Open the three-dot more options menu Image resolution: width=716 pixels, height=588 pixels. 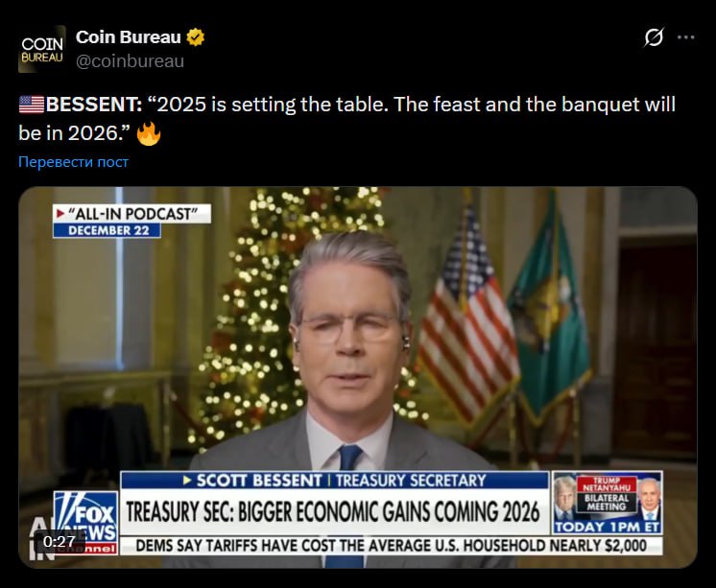pos(686,37)
